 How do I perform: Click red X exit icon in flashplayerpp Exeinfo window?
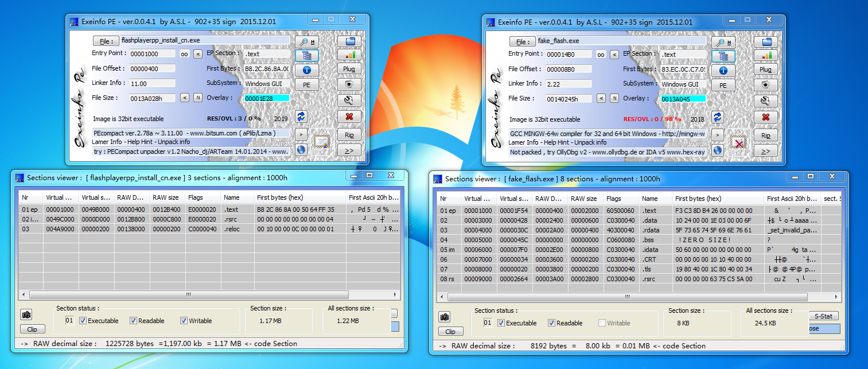tap(349, 116)
